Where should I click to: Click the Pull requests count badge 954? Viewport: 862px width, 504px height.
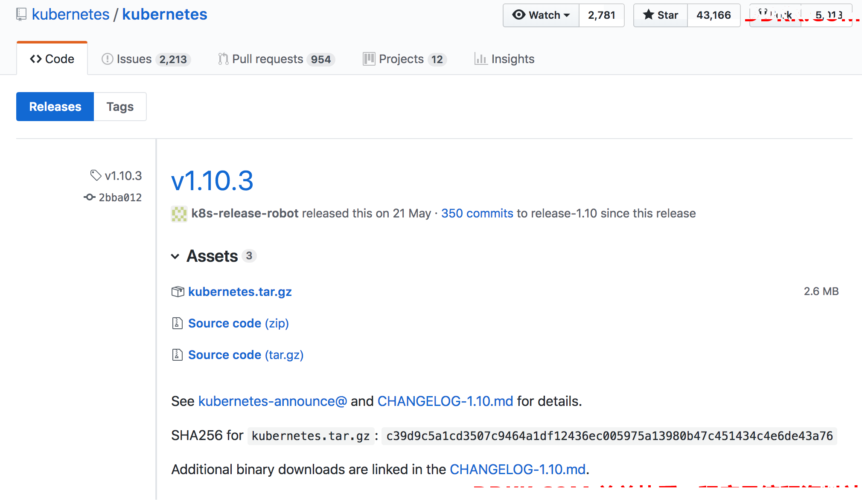point(321,59)
